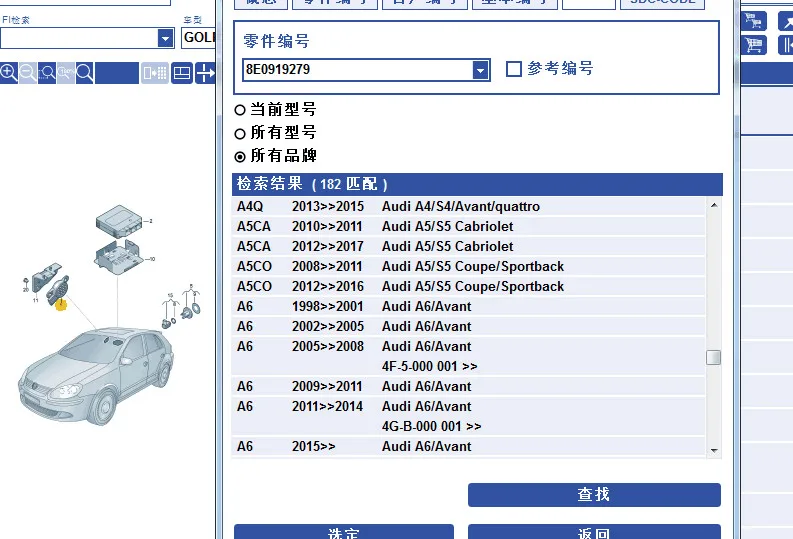Click the 返回 back button
The width and height of the screenshot is (793, 539).
[594, 532]
